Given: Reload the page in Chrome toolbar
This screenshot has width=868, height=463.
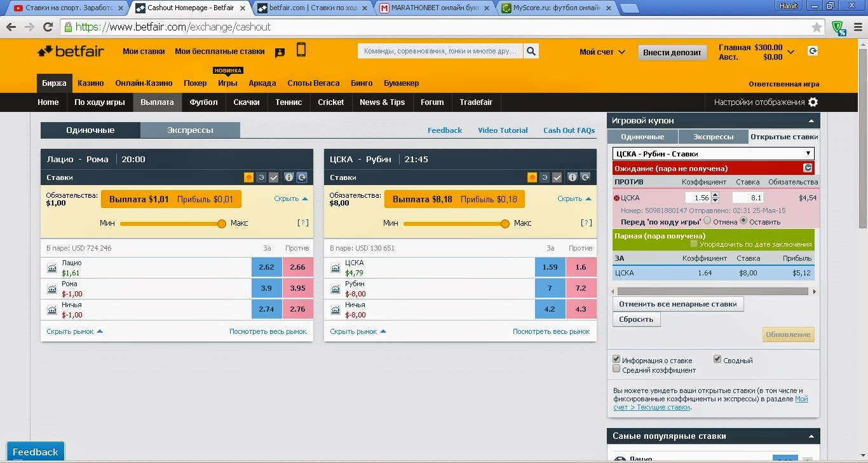Looking at the screenshot, I should (48, 27).
